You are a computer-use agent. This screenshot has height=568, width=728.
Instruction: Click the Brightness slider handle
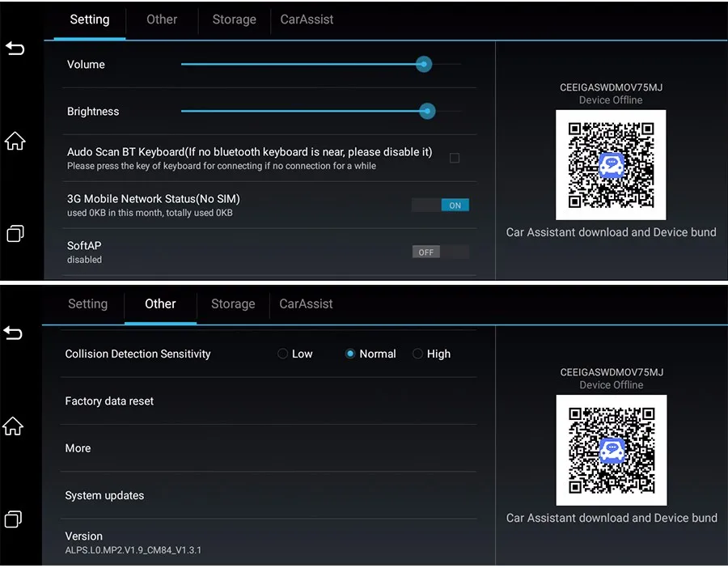pos(427,111)
